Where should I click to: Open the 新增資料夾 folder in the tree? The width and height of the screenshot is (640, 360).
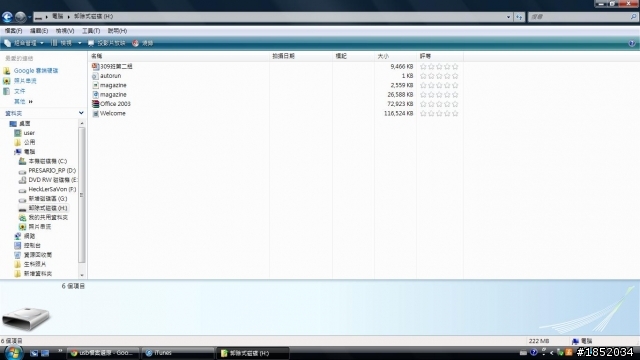(33, 273)
